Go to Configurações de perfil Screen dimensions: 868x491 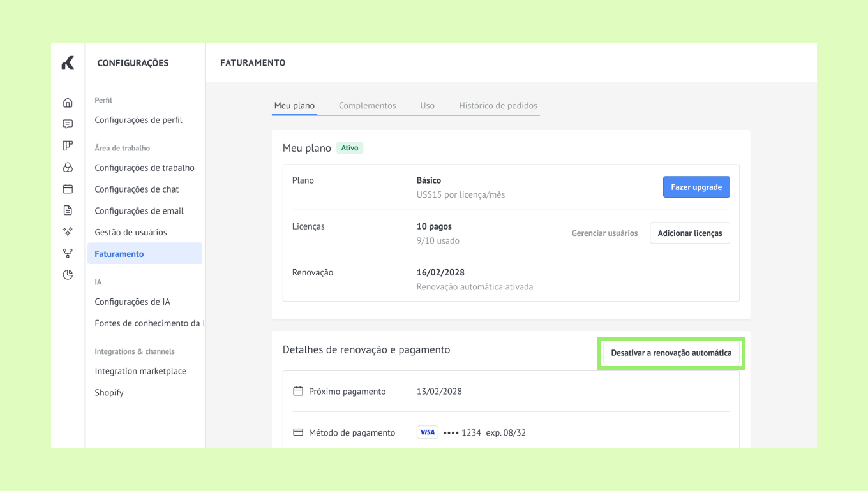tap(138, 120)
